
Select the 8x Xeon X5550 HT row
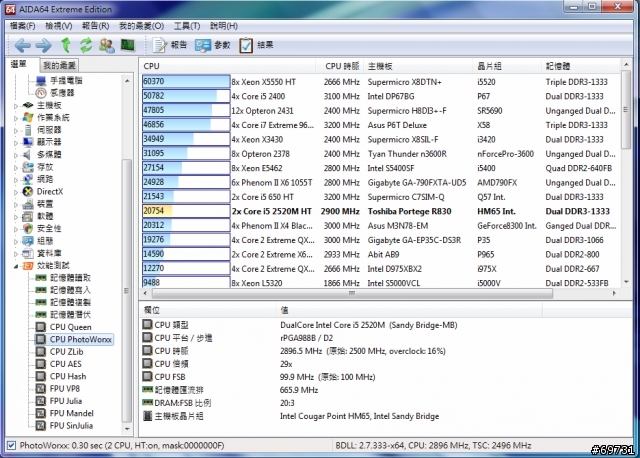pos(380,82)
